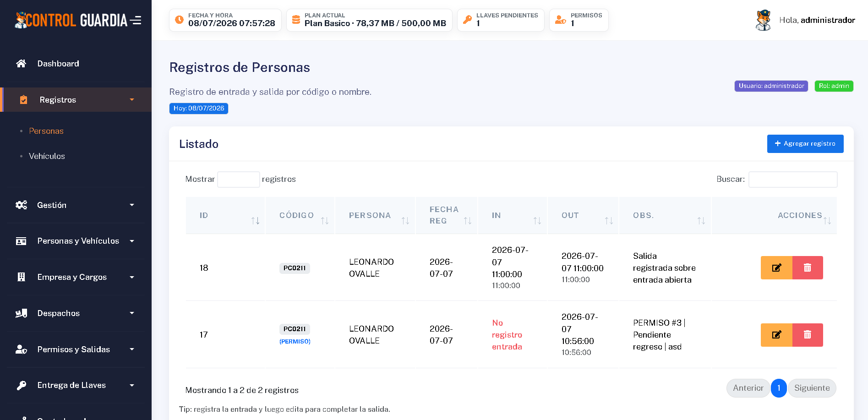Select page 1 in pagination
Image resolution: width=868 pixels, height=420 pixels.
(779, 388)
